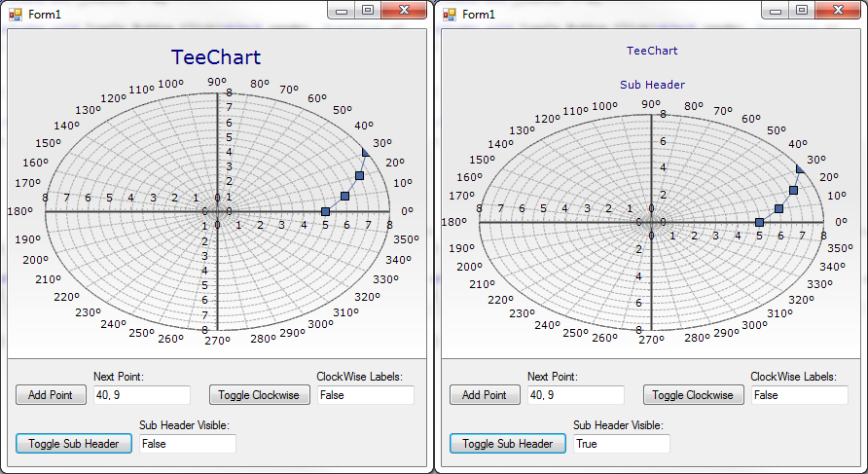Focus Next Point field in right window
This screenshot has height=474, width=868.
pos(576,395)
